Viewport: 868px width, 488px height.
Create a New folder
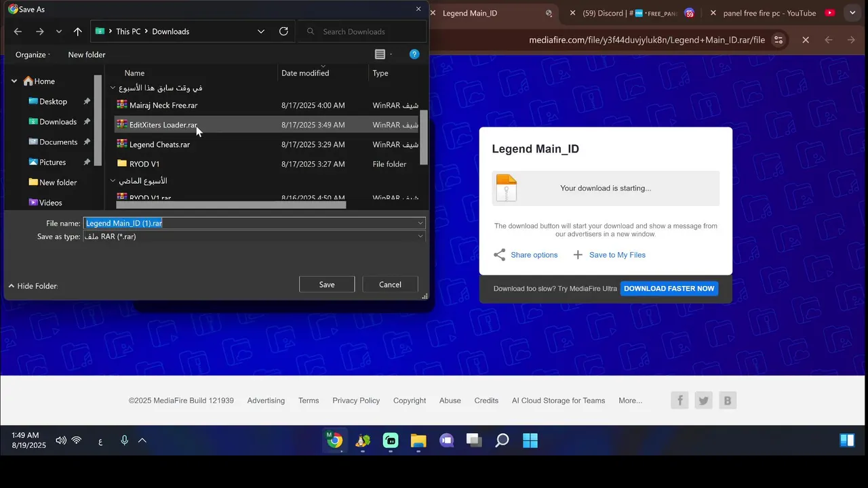[x=87, y=54]
